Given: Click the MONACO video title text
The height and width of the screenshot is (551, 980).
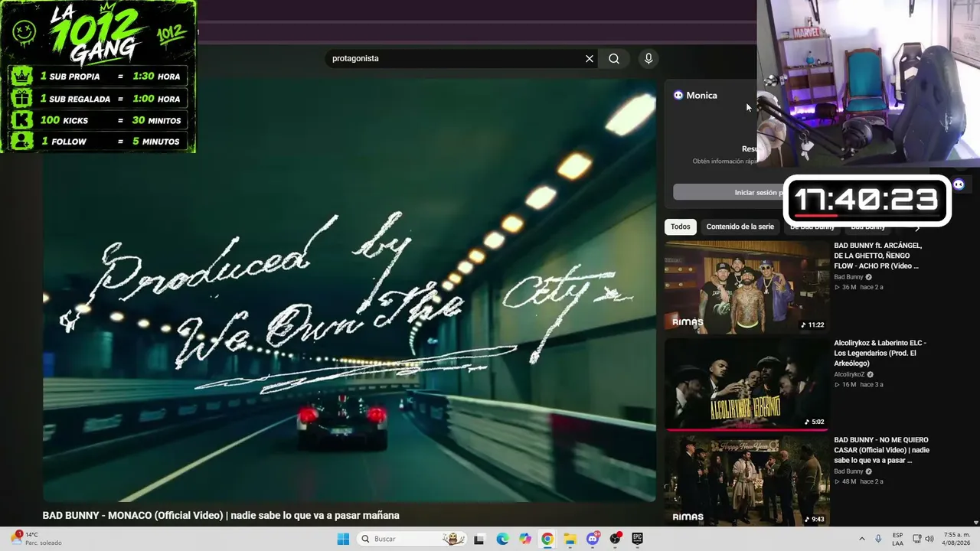Looking at the screenshot, I should [x=220, y=516].
